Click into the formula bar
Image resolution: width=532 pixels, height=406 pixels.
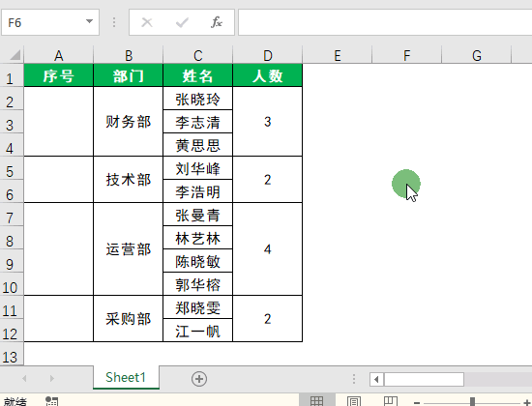[385, 22]
